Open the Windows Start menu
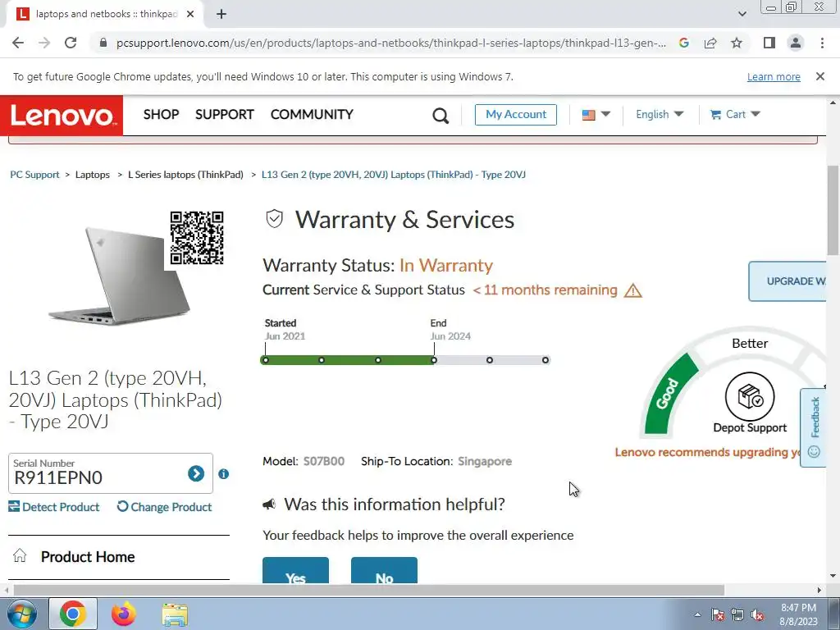The image size is (840, 630). pyautogui.click(x=21, y=614)
